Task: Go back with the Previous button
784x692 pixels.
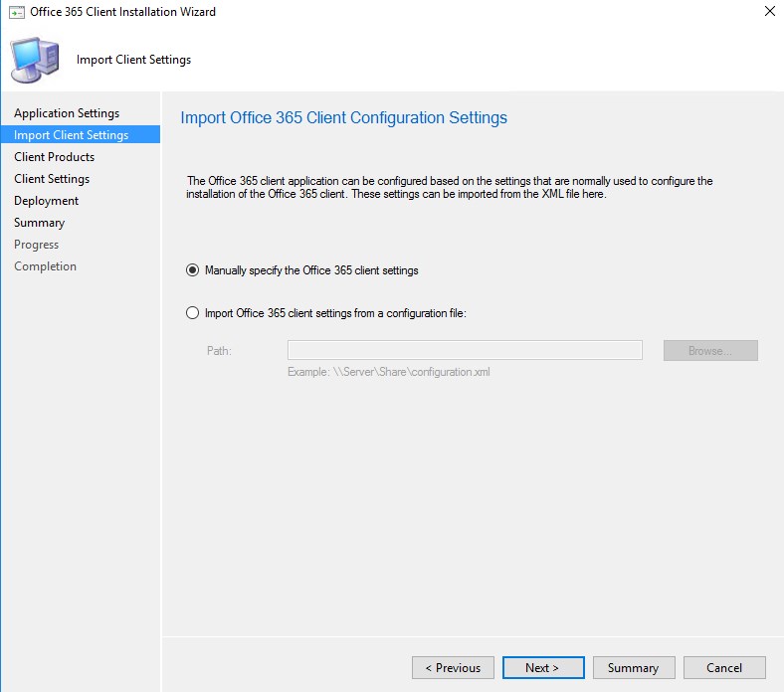Action: 453,667
